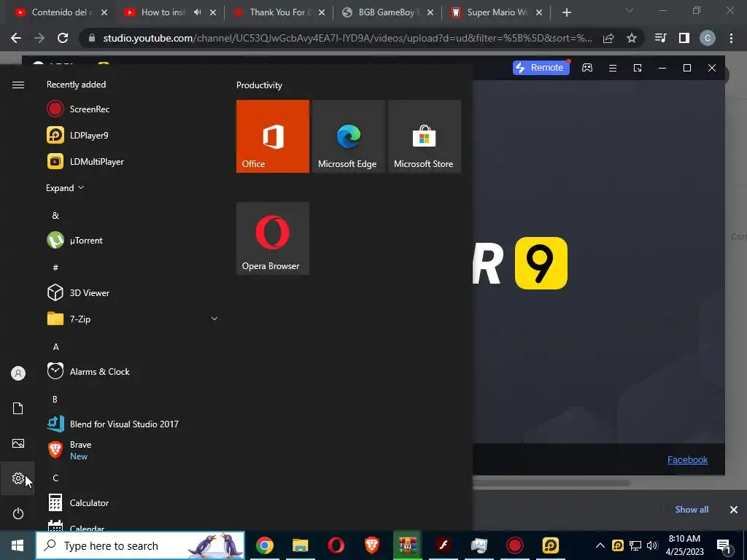This screenshot has width=747, height=560.
Task: Open the volume control in system tray
Action: [x=652, y=545]
